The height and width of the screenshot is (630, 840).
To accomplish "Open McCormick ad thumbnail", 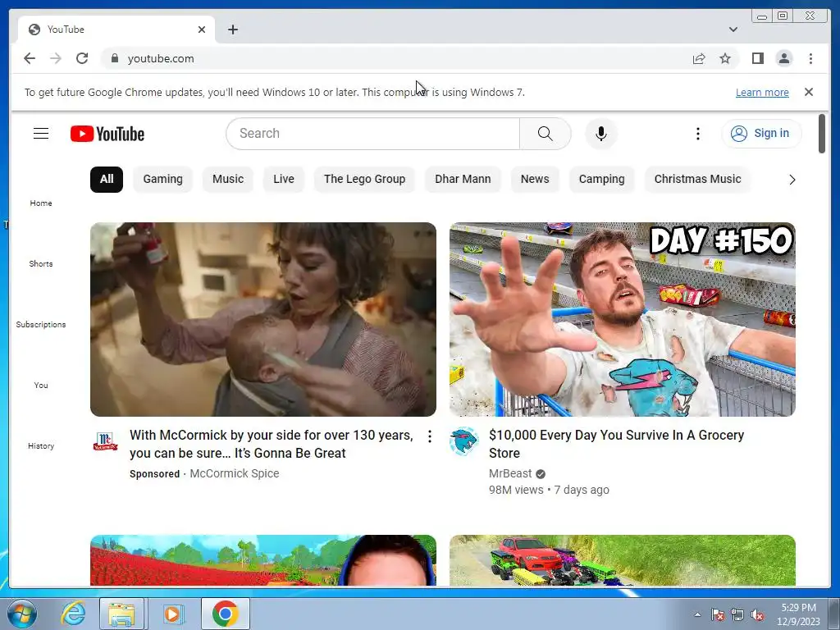I will click(x=263, y=319).
